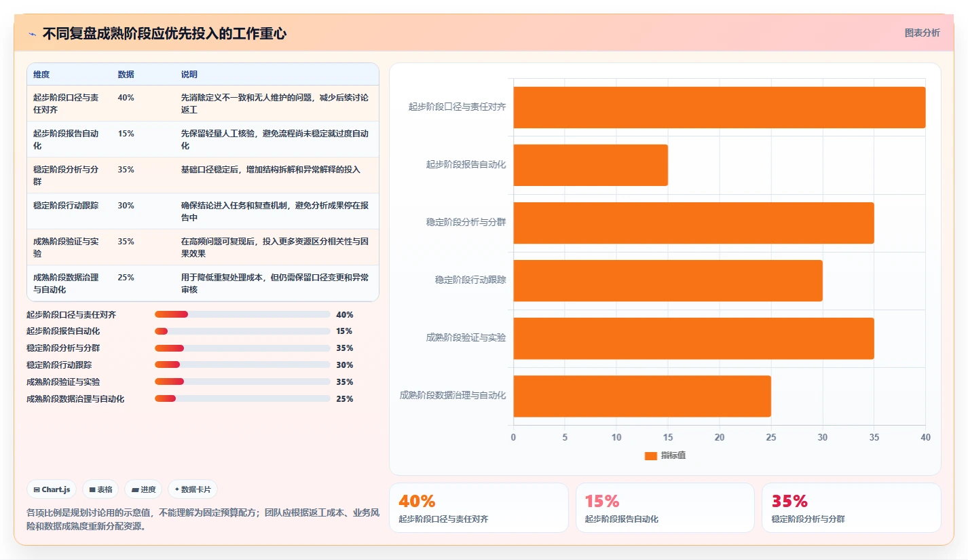The width and height of the screenshot is (968, 560).
Task: Click the x-axis tick label 35
Action: coord(874,437)
